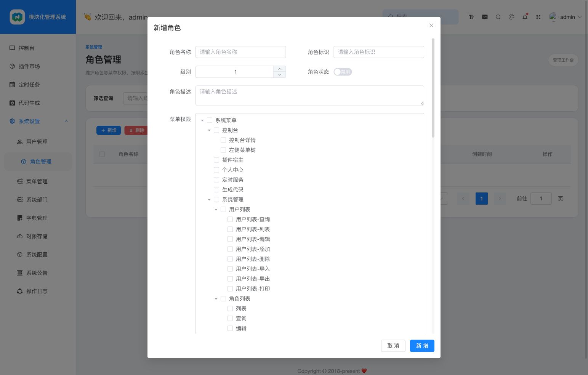Tick the 插件宿主 checkbox
Image resolution: width=588 pixels, height=375 pixels.
tap(216, 160)
